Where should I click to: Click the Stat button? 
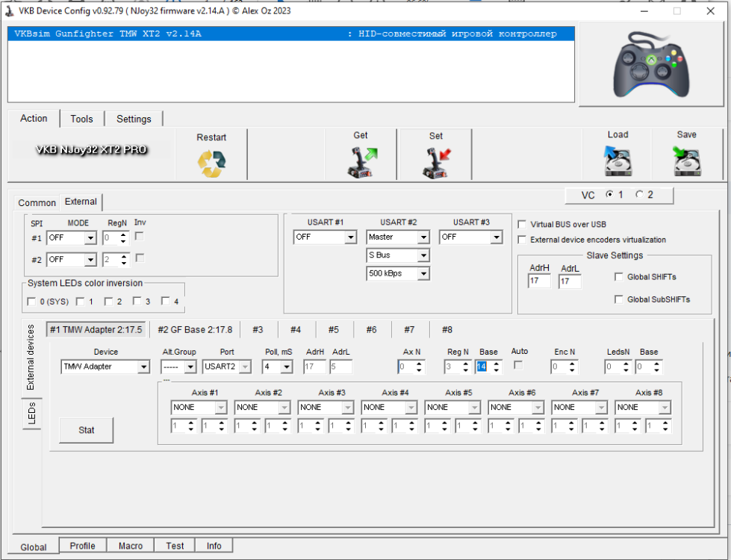pyautogui.click(x=87, y=430)
